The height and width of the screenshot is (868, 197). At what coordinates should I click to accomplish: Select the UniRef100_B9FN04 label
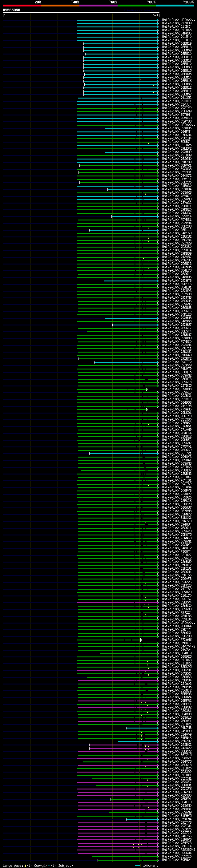pos(176,860)
